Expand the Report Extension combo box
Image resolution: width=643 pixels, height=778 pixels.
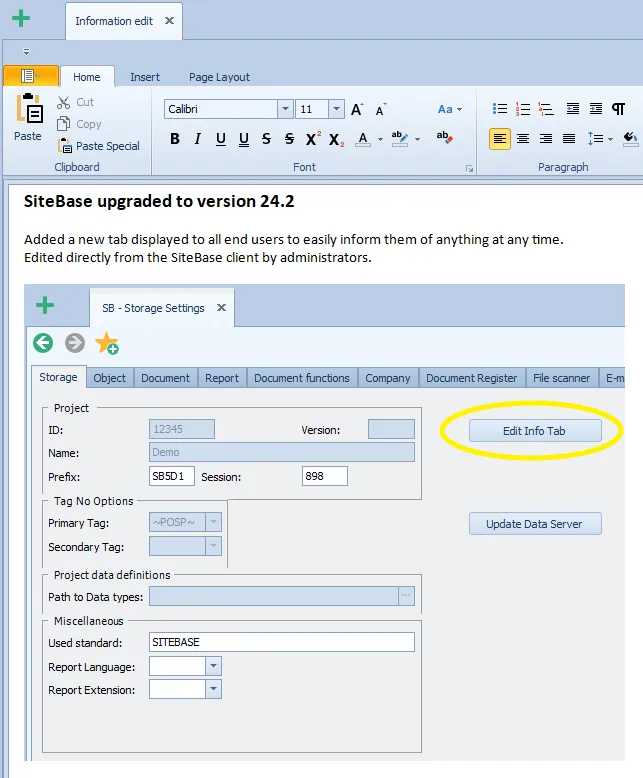(213, 689)
